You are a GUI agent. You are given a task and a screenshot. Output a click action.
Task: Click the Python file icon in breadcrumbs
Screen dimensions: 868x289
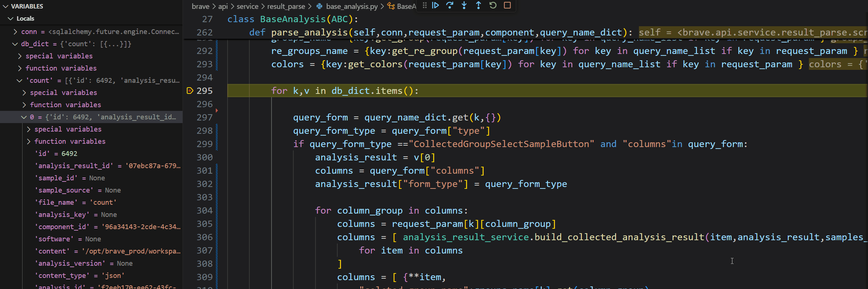320,6
